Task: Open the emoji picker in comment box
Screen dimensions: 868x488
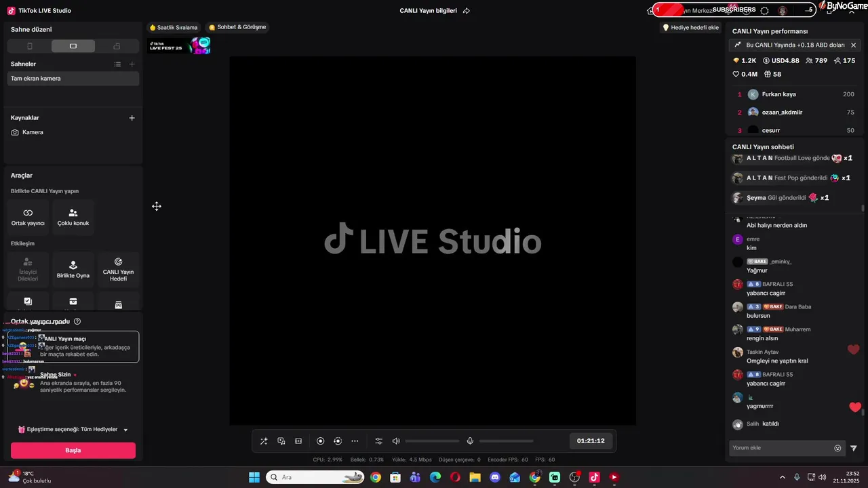Action: (x=837, y=448)
